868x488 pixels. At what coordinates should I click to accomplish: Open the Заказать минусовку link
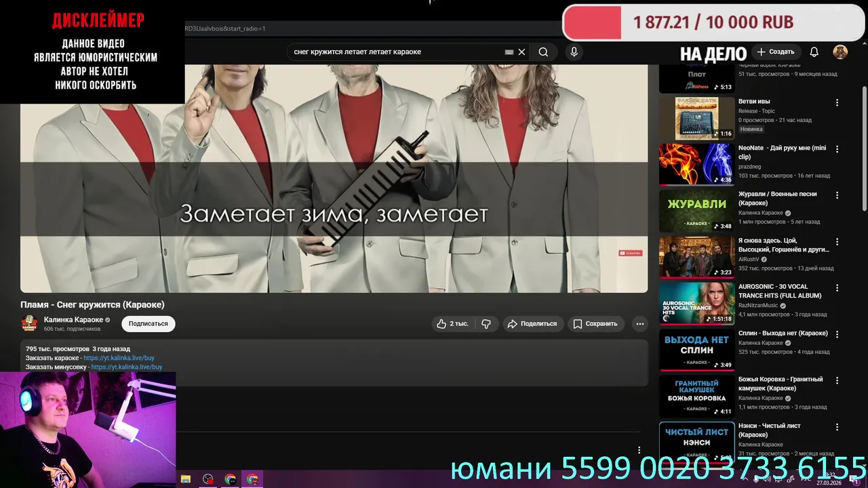[x=127, y=367]
